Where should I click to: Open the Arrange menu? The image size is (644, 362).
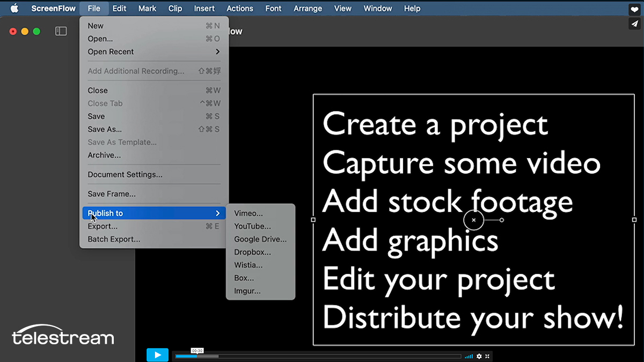point(308,9)
